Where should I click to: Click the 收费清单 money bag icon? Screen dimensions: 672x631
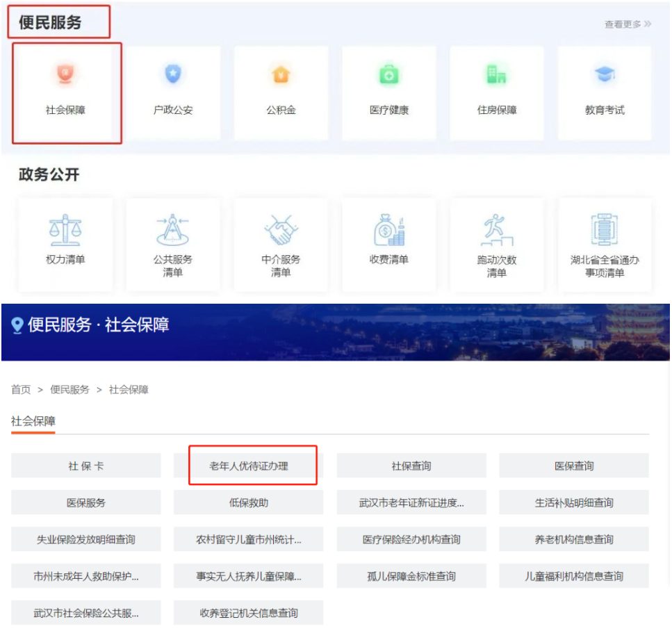pos(389,230)
